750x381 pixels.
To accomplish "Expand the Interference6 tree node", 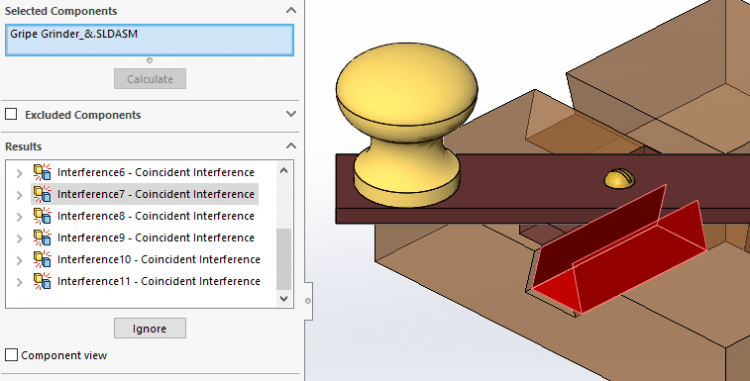I will (x=19, y=173).
